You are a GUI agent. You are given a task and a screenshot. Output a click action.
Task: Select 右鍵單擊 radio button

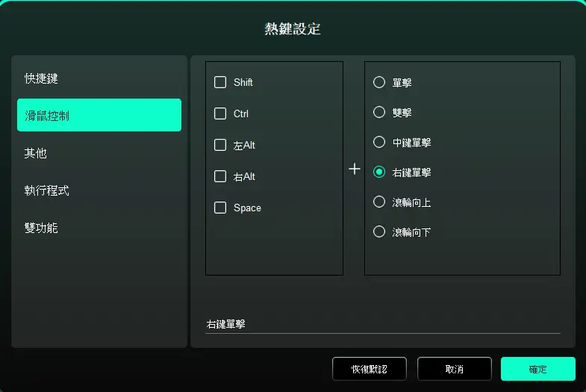(379, 172)
